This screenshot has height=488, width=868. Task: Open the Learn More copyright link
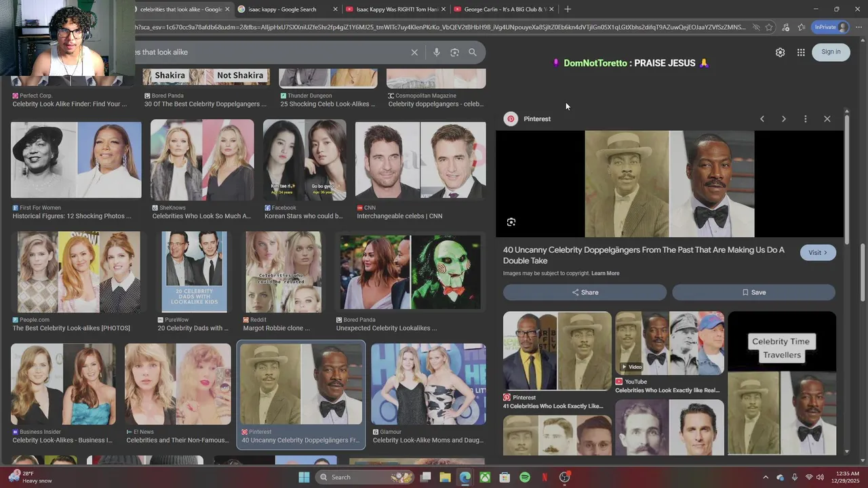tap(605, 273)
